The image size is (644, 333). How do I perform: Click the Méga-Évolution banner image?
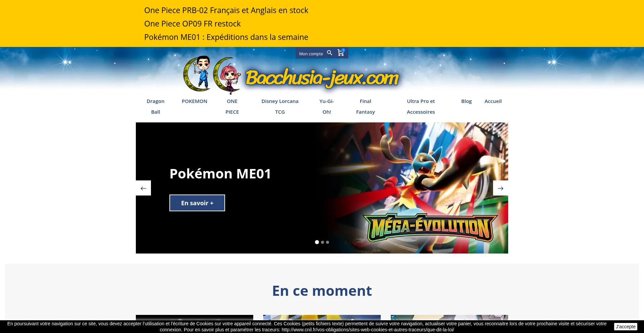point(411,188)
